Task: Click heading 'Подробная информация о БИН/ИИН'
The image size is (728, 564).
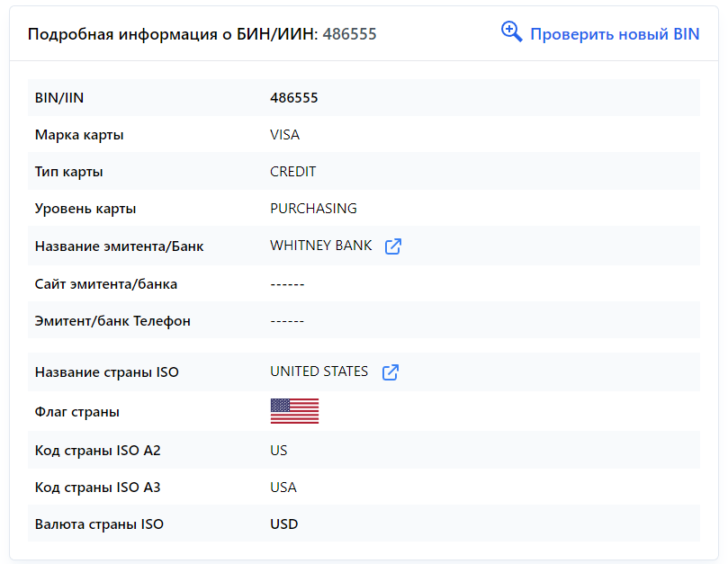Action: 173,34
